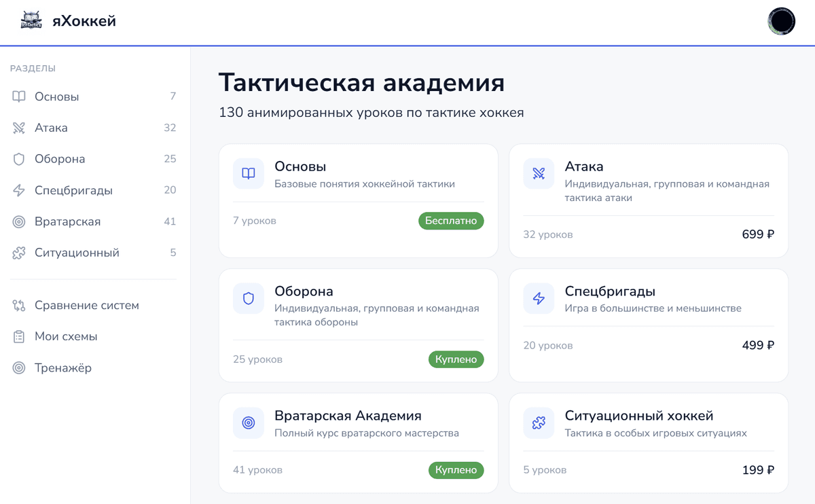
Task: Select the shield Оборона icon in sidebar
Action: click(x=19, y=159)
